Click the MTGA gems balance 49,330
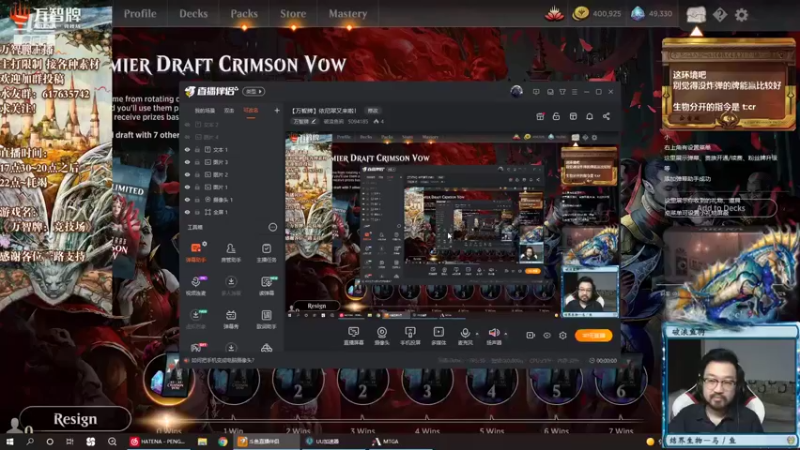Screen dimensions: 800x450 tap(652, 14)
